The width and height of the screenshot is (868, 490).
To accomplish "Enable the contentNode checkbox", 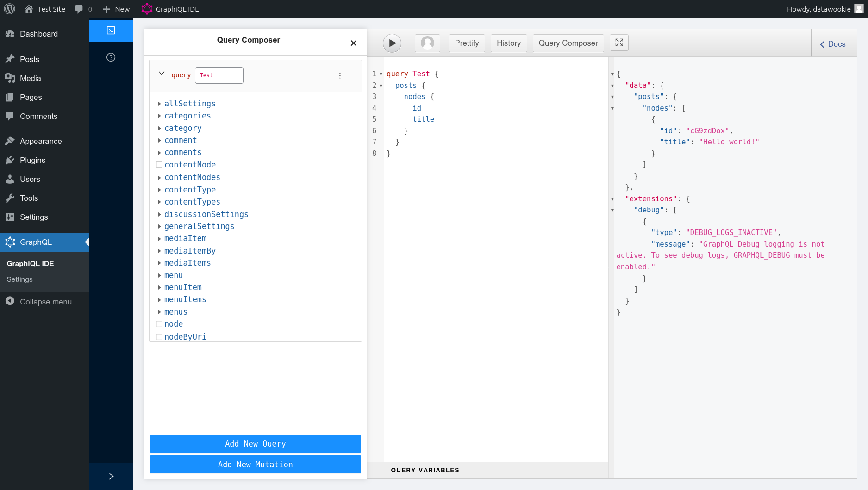I will 159,164.
